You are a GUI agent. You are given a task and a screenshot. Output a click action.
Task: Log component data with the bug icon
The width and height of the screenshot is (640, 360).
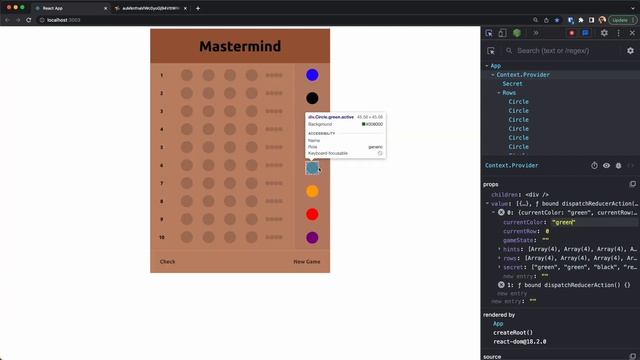pos(619,165)
